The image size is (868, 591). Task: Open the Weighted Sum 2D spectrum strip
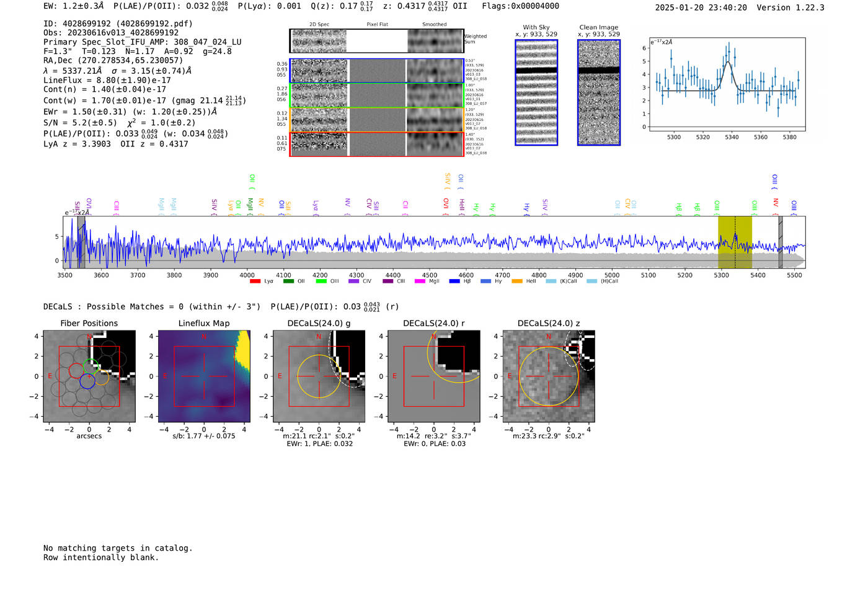tap(376, 41)
